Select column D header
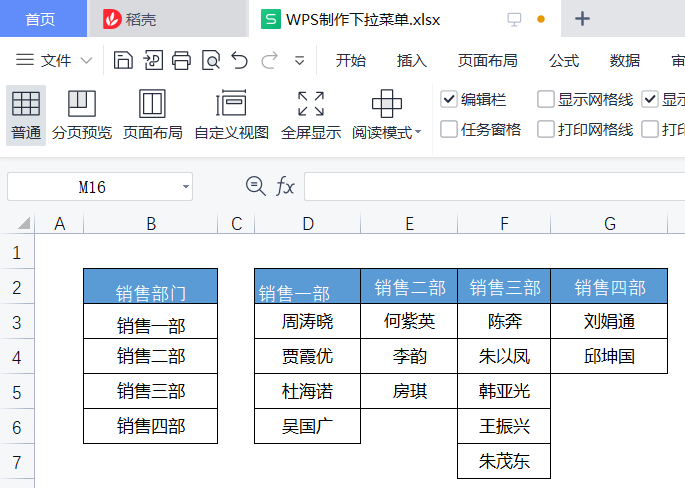Image resolution: width=685 pixels, height=488 pixels. tap(308, 224)
